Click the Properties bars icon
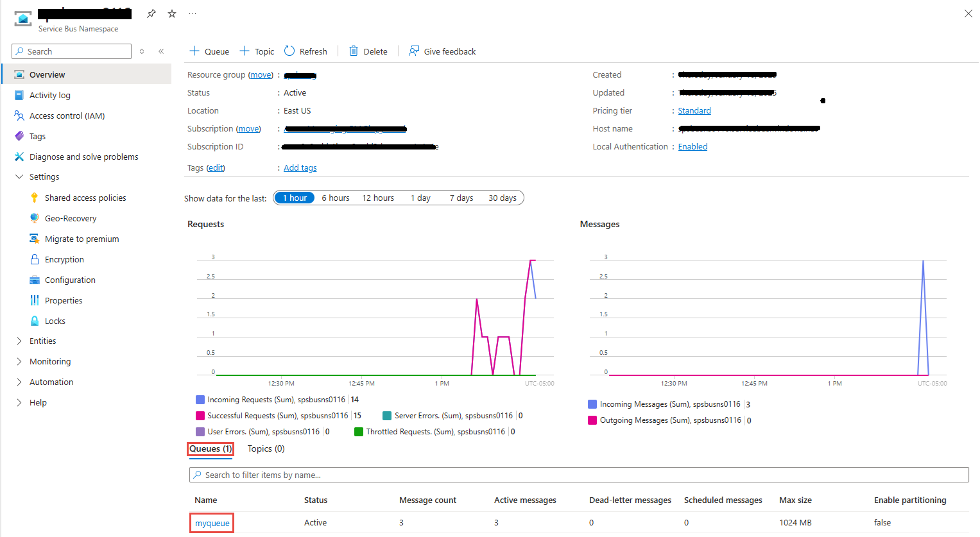The width and height of the screenshot is (980, 537). (35, 300)
